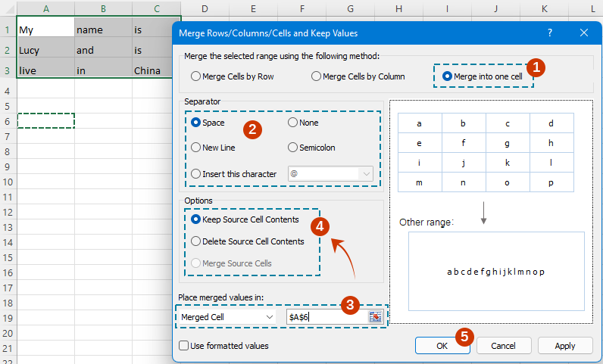Choose Semicolon as separator

[311, 148]
